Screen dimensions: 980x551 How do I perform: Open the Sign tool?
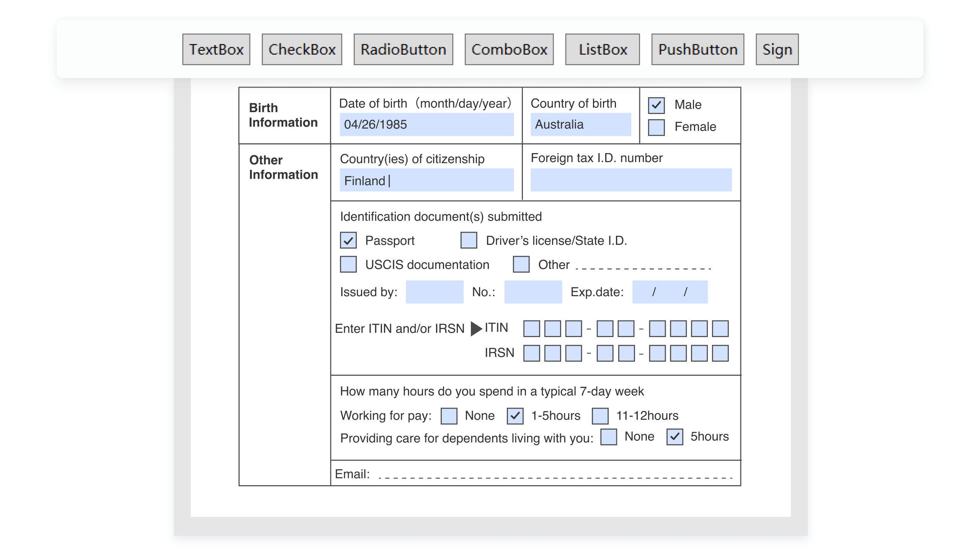tap(777, 49)
